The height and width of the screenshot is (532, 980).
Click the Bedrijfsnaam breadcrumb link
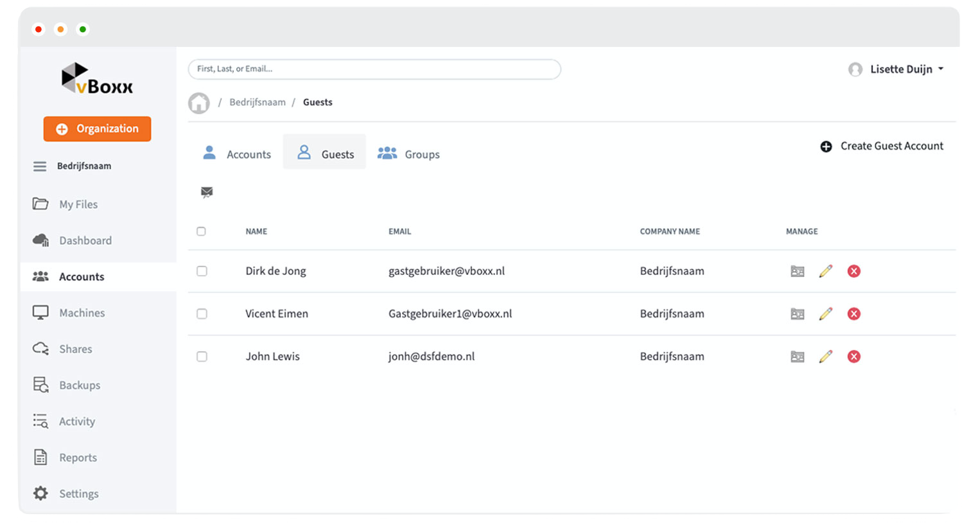tap(258, 103)
